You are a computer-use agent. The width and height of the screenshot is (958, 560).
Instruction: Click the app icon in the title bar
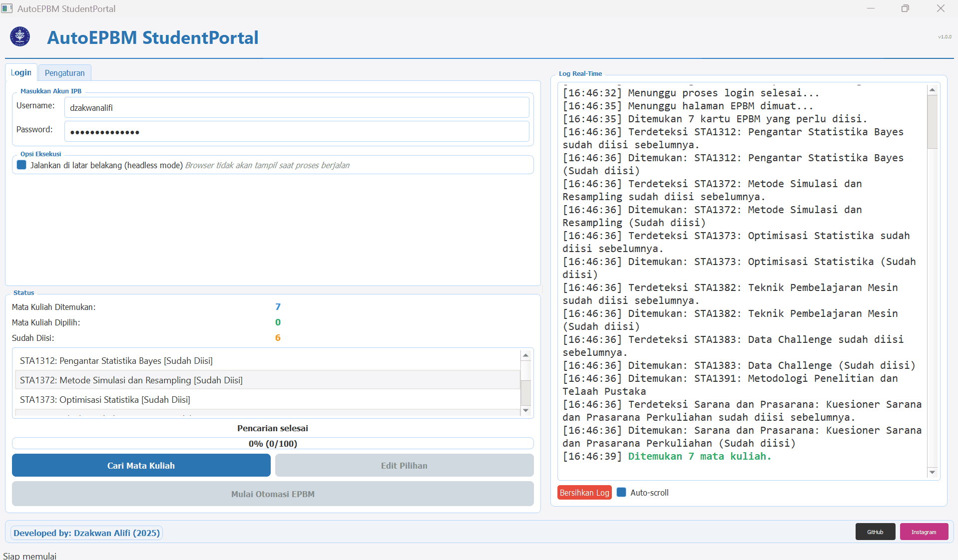(7, 8)
